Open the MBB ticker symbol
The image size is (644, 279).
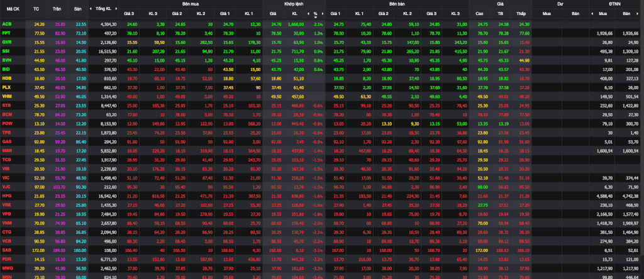click(x=6, y=150)
